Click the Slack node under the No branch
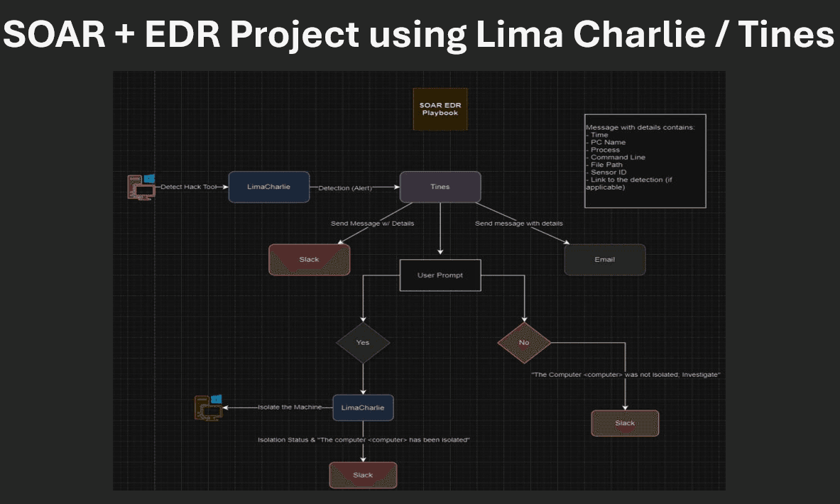The image size is (840, 504). click(625, 424)
